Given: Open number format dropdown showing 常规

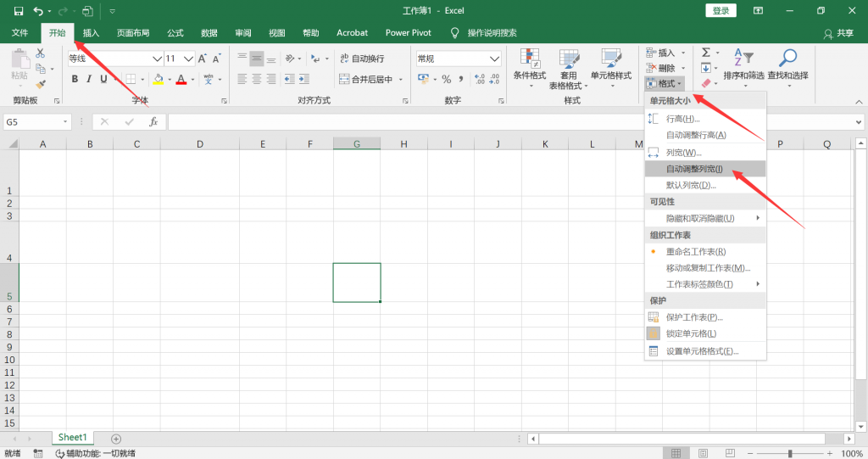Looking at the screenshot, I should pos(494,59).
